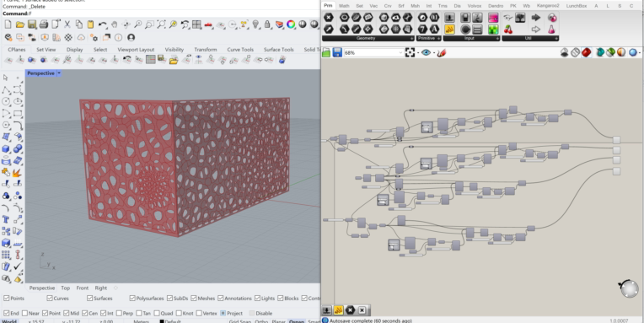Click the New file icon in Rhino toolbar
This screenshot has width=644, height=323.
pos(8,24)
